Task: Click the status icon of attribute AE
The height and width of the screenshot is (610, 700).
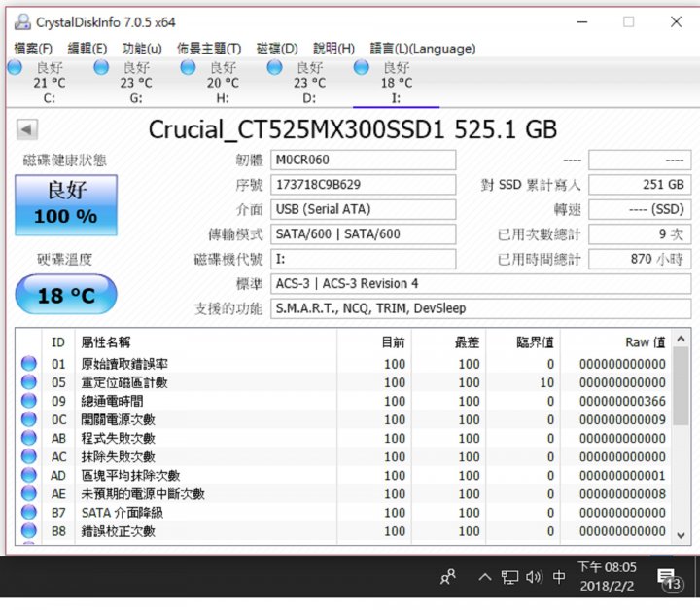Action: tap(29, 494)
